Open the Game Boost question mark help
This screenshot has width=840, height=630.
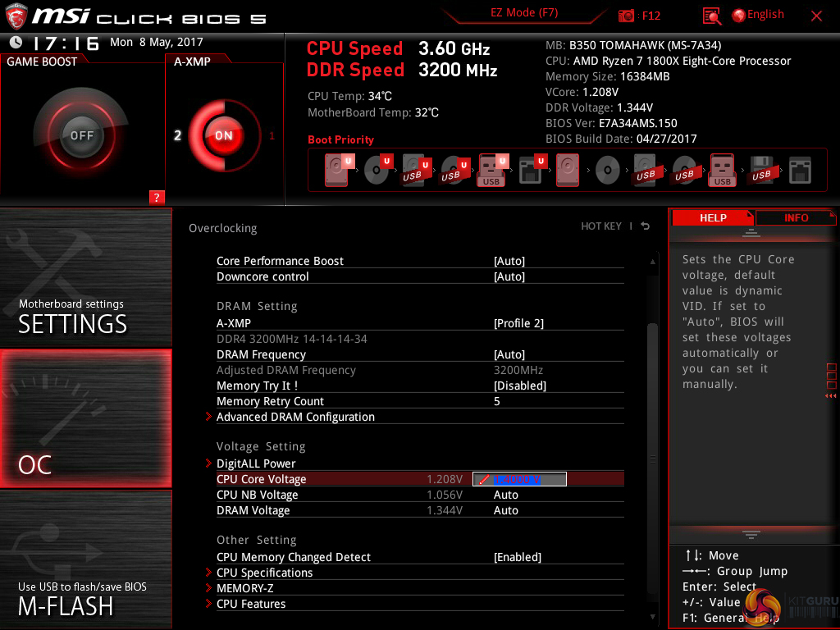click(157, 197)
